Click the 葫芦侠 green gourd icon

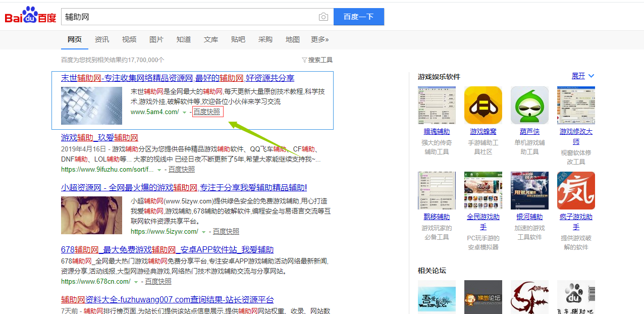click(529, 105)
